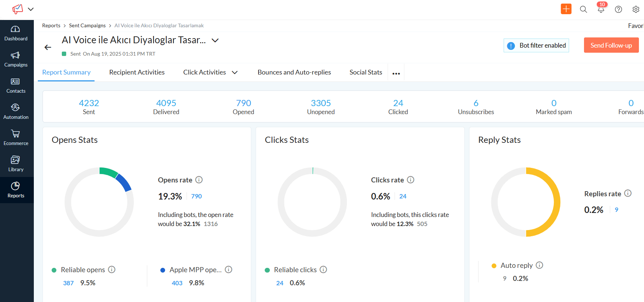Click blue segment of Opens donut chart
Viewport: 644px width, 302px height.
[x=124, y=182]
